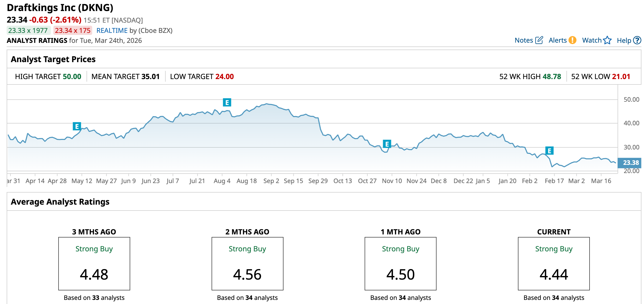Click the earnings E marker near Aug 4
This screenshot has width=644, height=304.
(x=227, y=102)
